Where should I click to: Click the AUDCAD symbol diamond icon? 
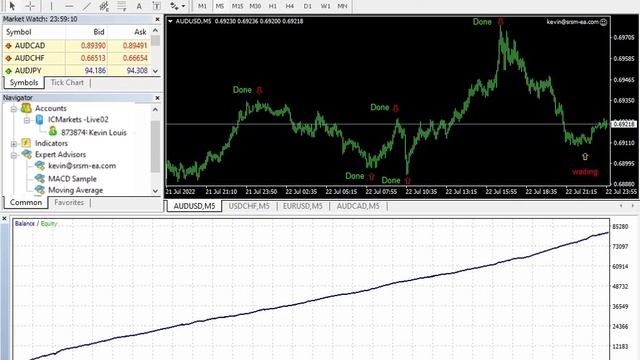(9, 46)
